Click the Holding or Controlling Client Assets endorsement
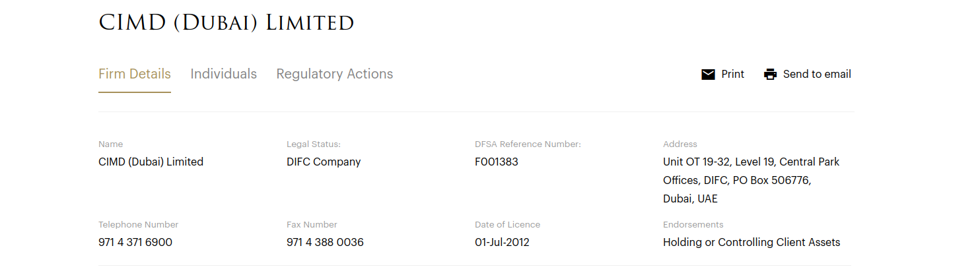 pyautogui.click(x=751, y=242)
